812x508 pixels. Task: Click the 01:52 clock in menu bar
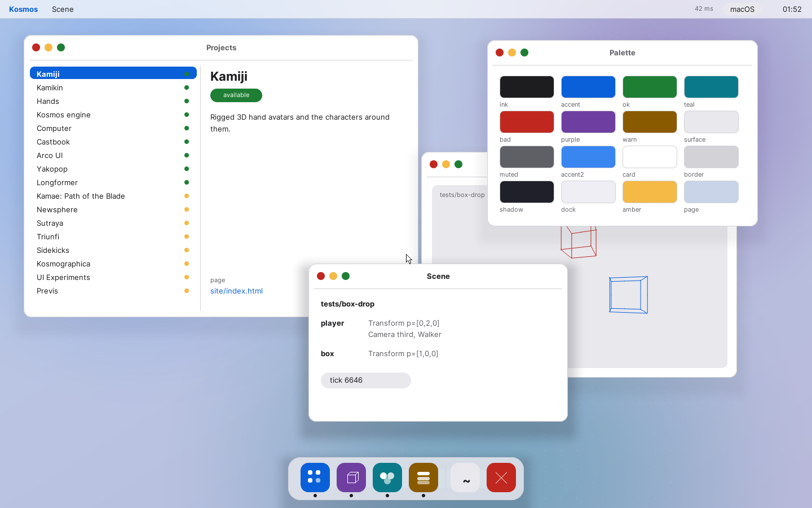pyautogui.click(x=792, y=9)
